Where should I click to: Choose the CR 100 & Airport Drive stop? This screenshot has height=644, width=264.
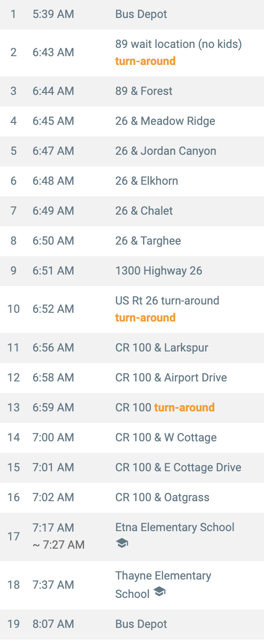tap(171, 377)
